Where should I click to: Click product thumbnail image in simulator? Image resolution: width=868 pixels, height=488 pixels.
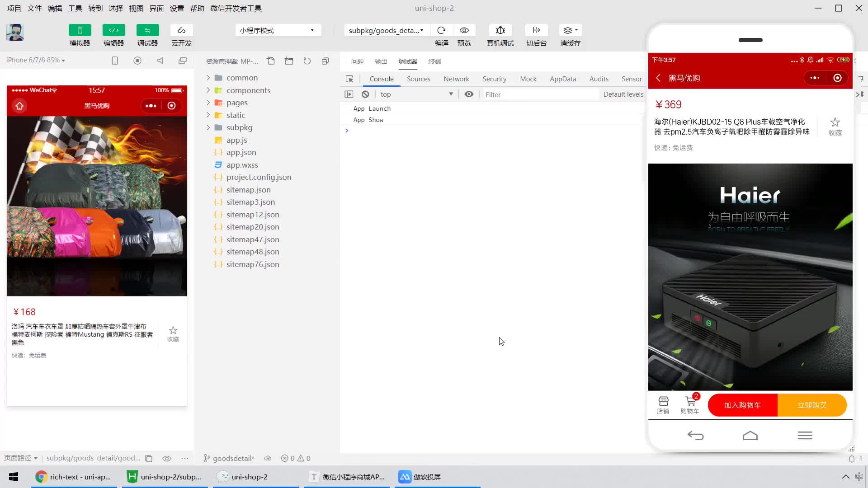coord(97,206)
